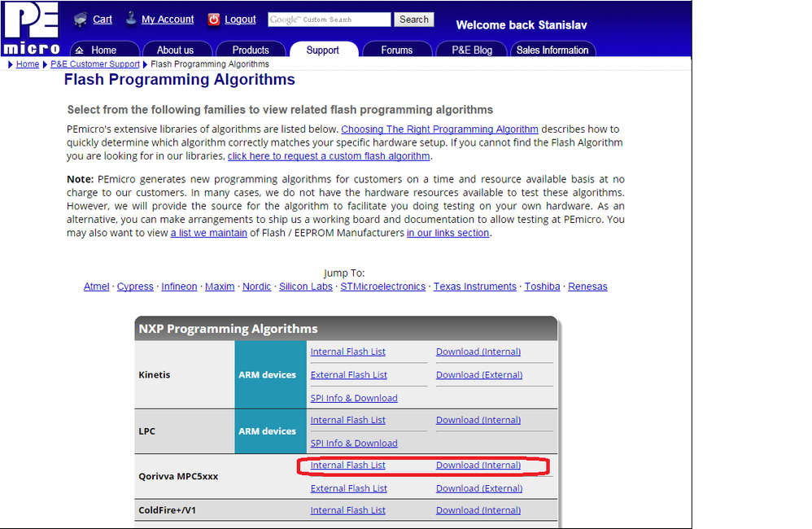The height and width of the screenshot is (529, 812).
Task: Jump to Nordic section
Action: coord(257,286)
